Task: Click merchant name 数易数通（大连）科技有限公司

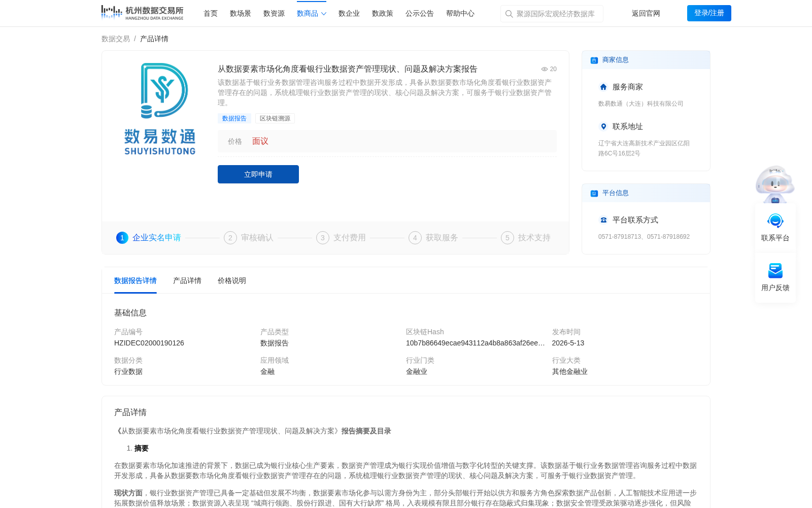Action: pyautogui.click(x=641, y=104)
